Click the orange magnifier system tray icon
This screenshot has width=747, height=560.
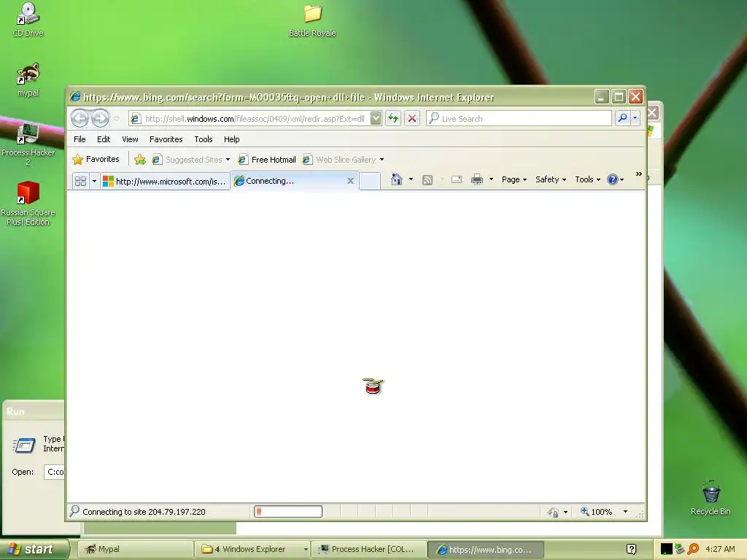(693, 549)
